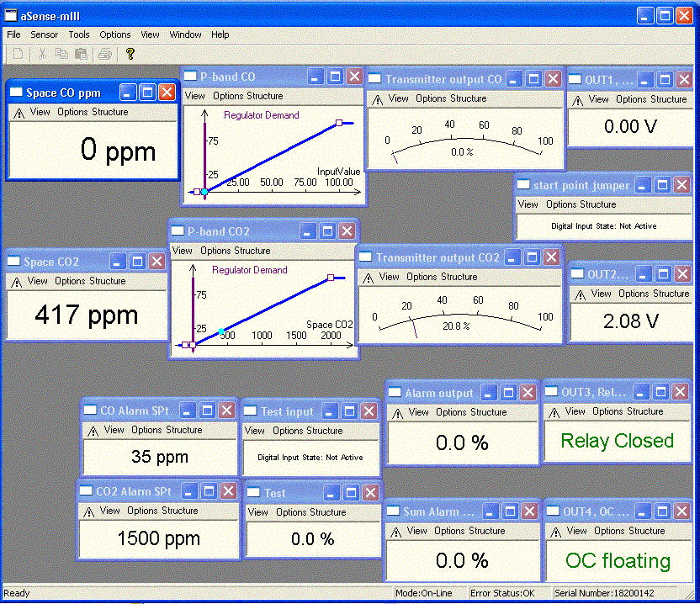Screen dimensions: 700x604
Task: Click the warning triangle icon in Sum Alarm window
Action: click(395, 532)
